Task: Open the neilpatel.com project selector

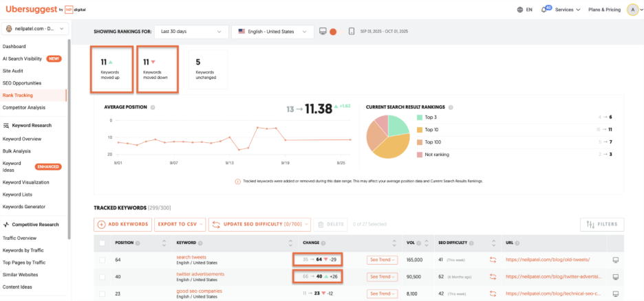Action: (35, 29)
